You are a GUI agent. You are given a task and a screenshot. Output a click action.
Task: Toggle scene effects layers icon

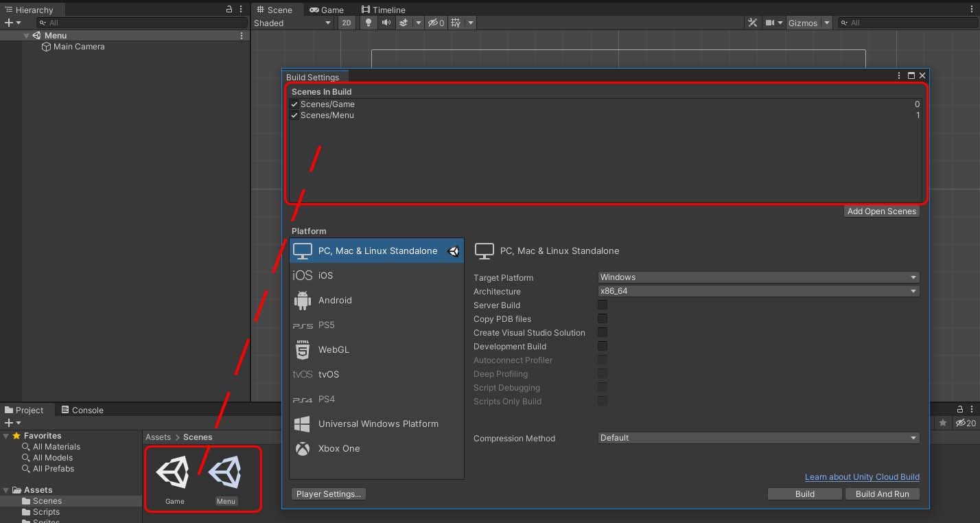point(404,23)
